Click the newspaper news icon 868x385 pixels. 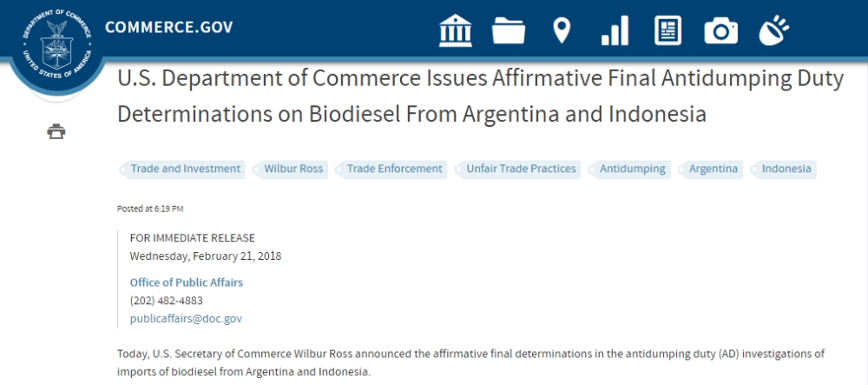pyautogui.click(x=667, y=30)
